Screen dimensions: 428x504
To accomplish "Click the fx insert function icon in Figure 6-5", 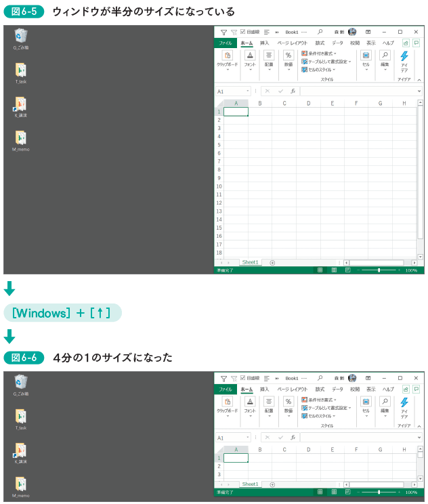I will click(293, 91).
